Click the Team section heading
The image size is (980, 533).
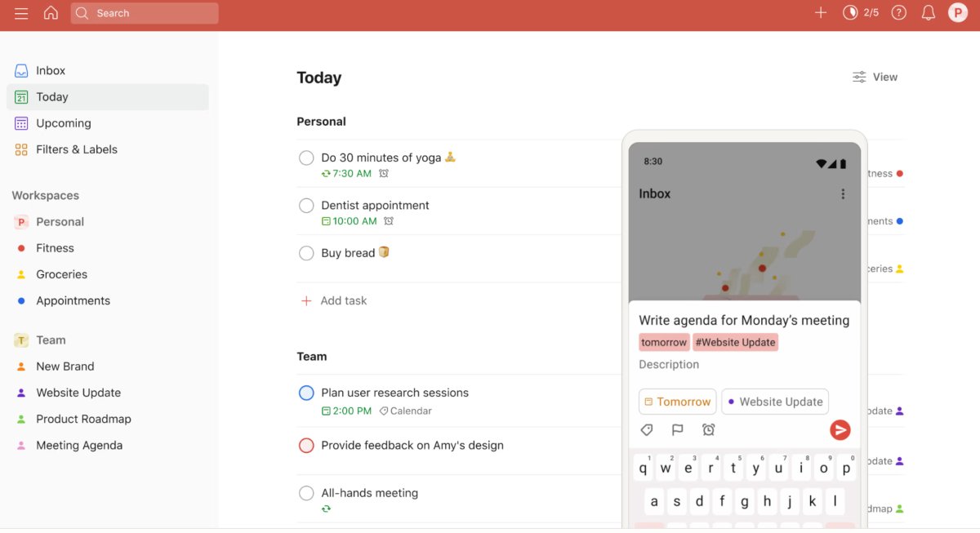pyautogui.click(x=311, y=357)
